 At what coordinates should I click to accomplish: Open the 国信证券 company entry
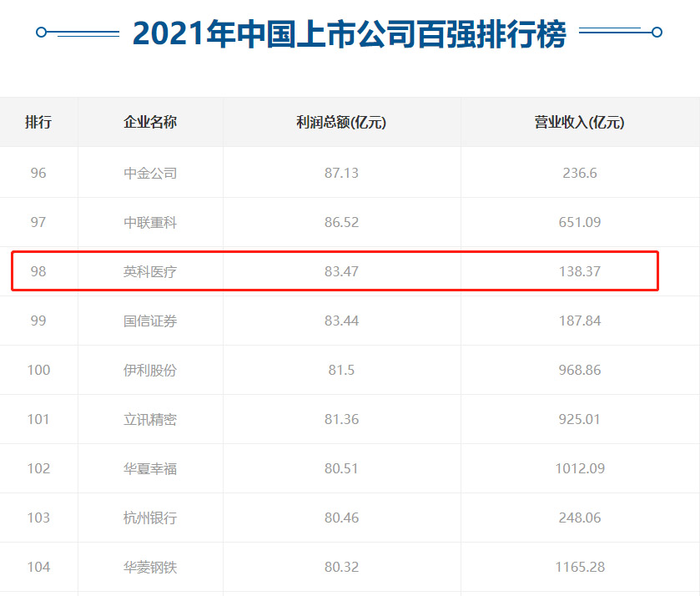150,321
